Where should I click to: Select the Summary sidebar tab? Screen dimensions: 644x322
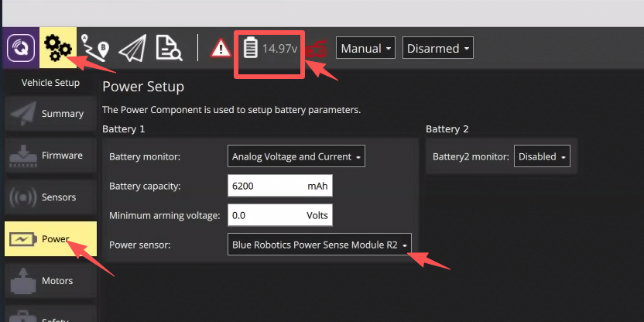point(50,113)
